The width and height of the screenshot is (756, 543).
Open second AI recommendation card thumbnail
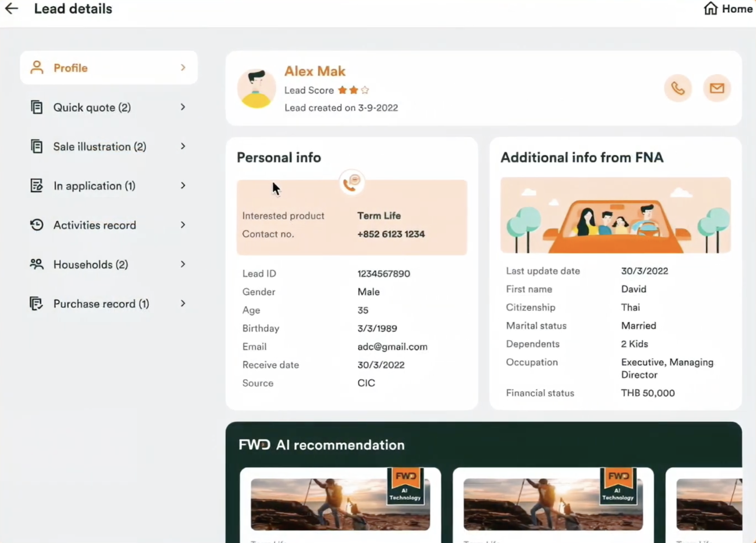(553, 504)
